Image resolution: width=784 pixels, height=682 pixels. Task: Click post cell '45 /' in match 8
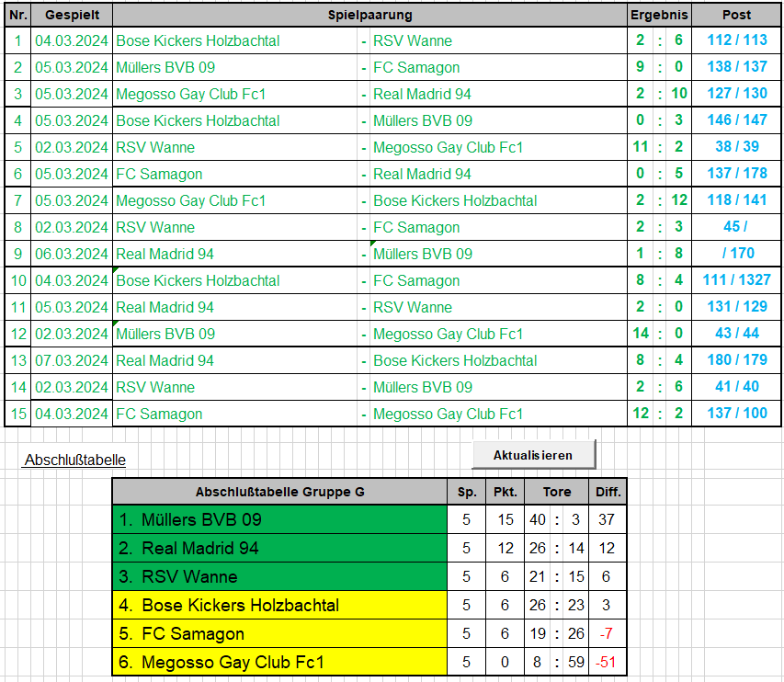click(735, 226)
